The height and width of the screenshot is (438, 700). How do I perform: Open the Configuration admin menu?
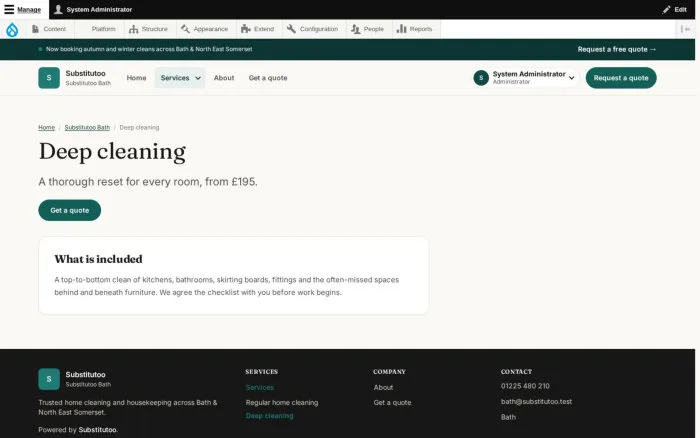pos(313,29)
